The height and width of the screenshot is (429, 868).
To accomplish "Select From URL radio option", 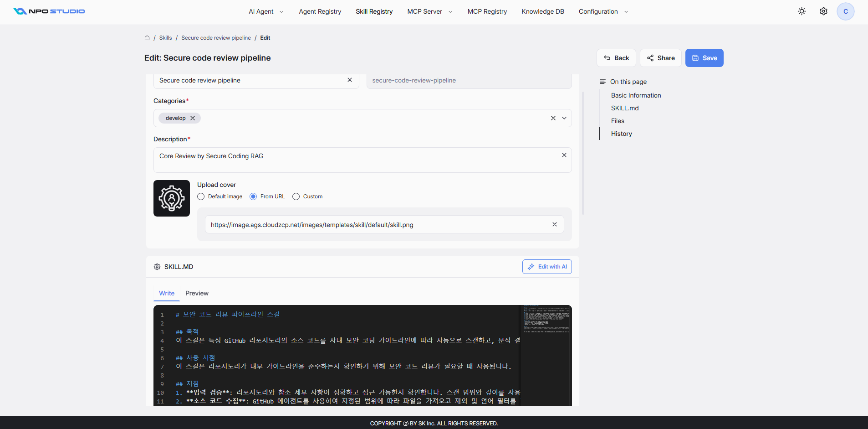I will pos(253,196).
